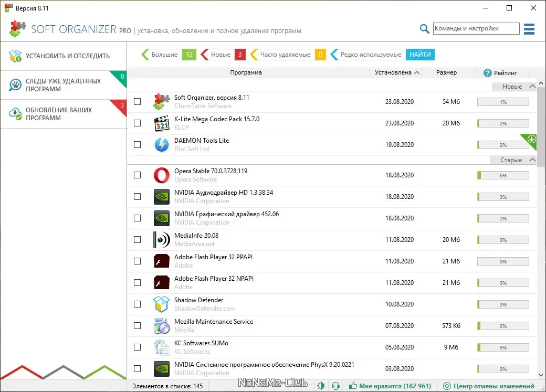
Task: Click the question mark icon beside Рейтинг column
Action: (487, 72)
